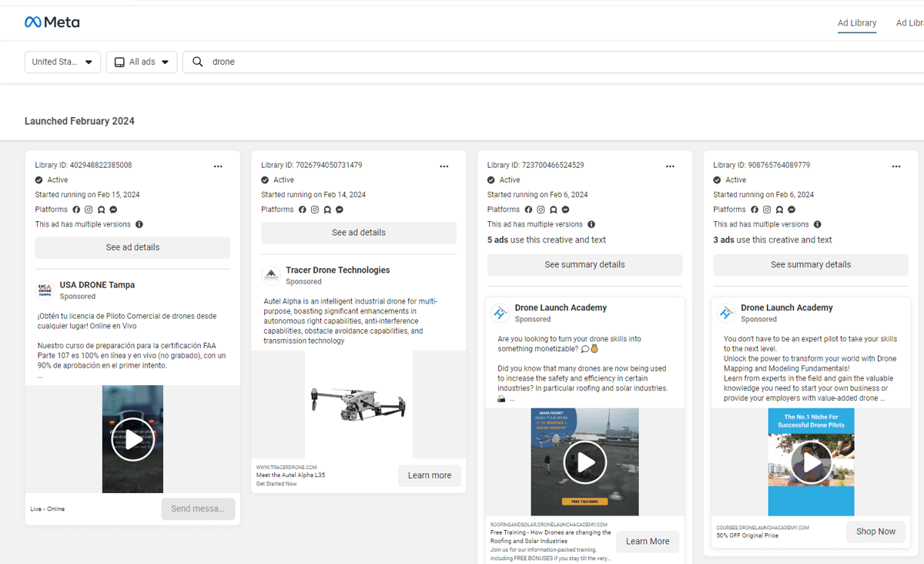The image size is (924, 564).
Task: Click Facebook platform icon on USA DRONE Tampa ad
Action: [76, 210]
